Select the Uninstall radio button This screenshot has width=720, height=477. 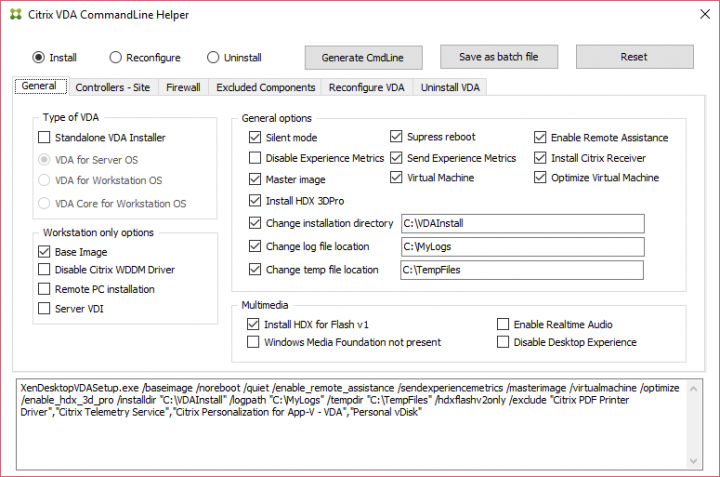tap(214, 58)
